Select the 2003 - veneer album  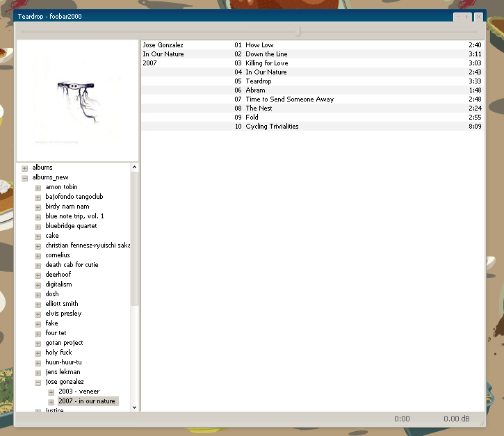point(79,391)
